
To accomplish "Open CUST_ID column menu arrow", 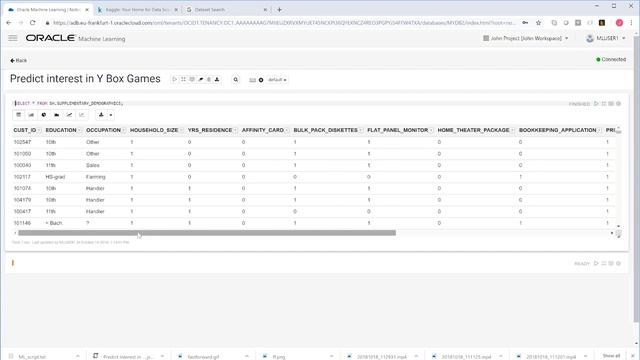I will (39, 130).
